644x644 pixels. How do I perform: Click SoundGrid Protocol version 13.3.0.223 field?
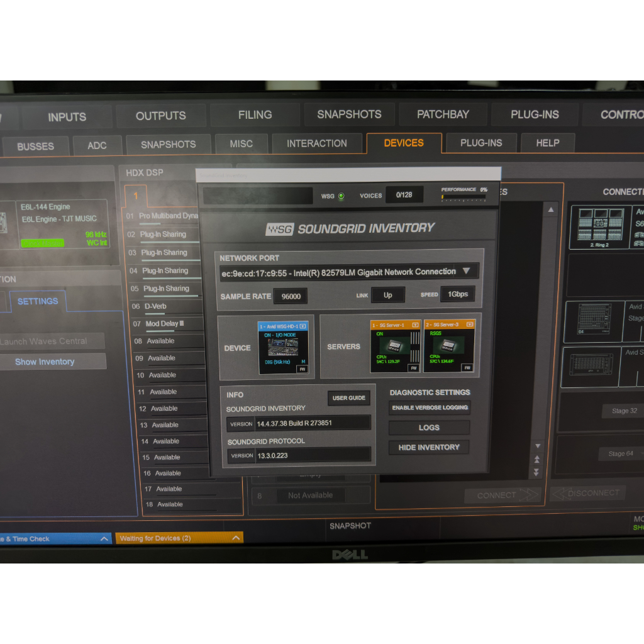313,455
